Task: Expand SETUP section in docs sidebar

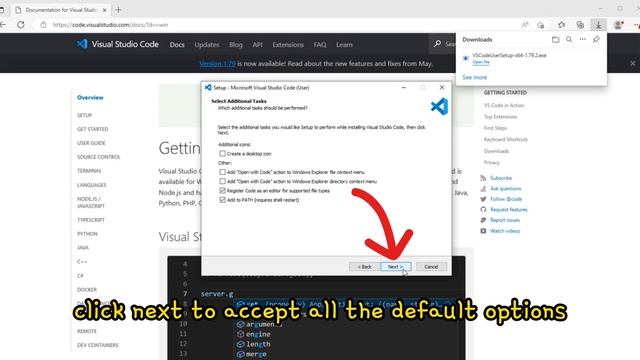Action: coord(84,115)
